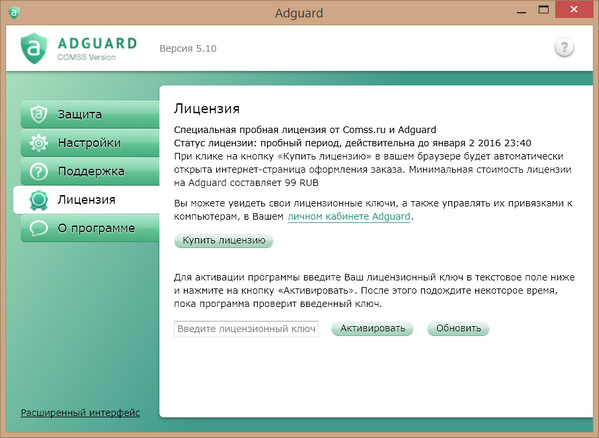Select the Лицензия sidebar tab

(x=87, y=200)
